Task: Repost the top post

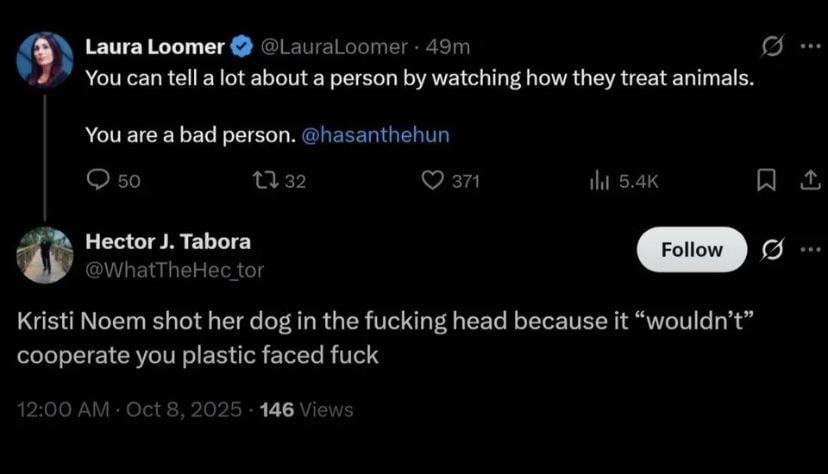Action: pyautogui.click(x=266, y=180)
